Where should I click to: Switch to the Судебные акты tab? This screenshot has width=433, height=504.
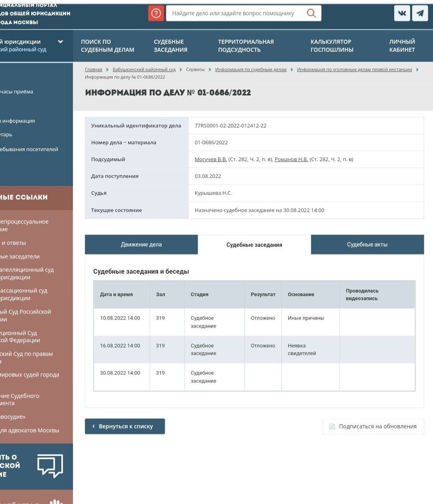tap(368, 245)
